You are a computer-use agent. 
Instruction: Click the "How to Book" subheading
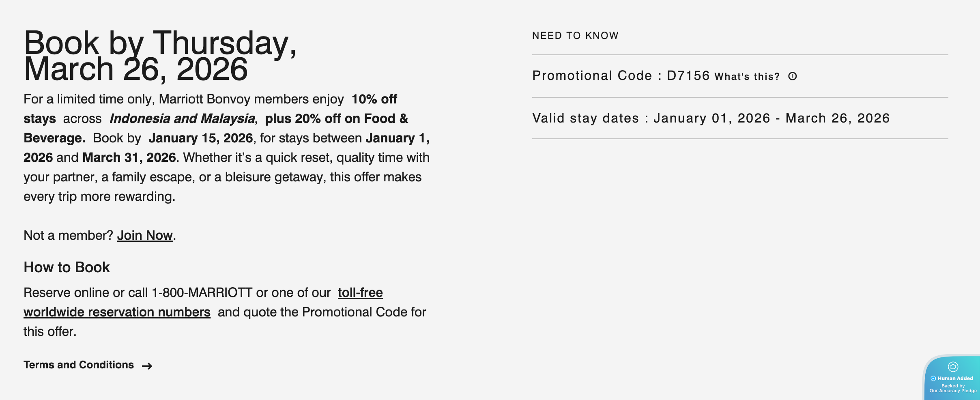click(67, 267)
